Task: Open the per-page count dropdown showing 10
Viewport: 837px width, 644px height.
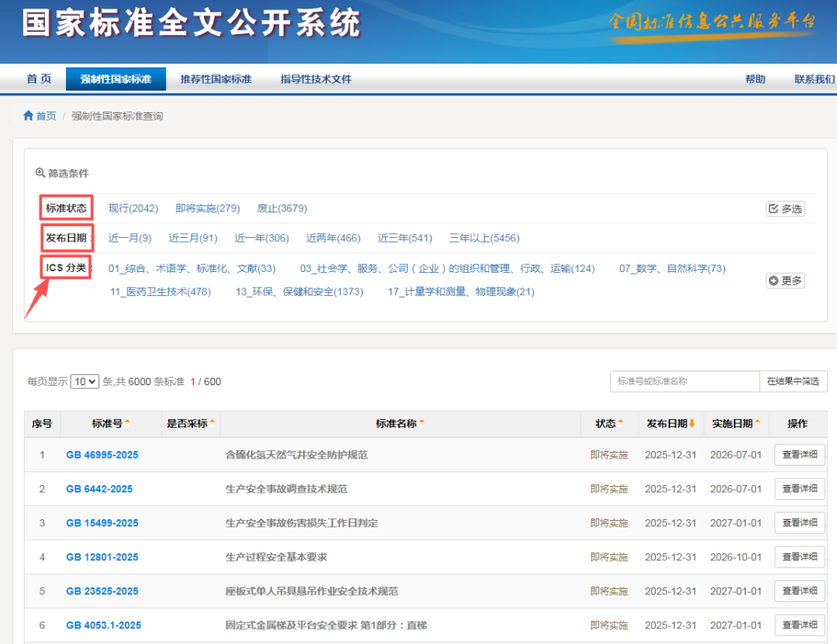Action: 84,381
